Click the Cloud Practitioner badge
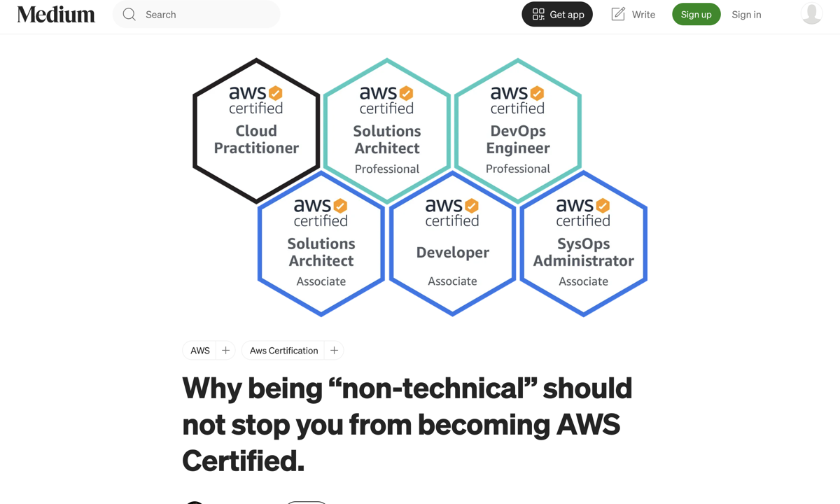This screenshot has width=840, height=504. (x=256, y=130)
